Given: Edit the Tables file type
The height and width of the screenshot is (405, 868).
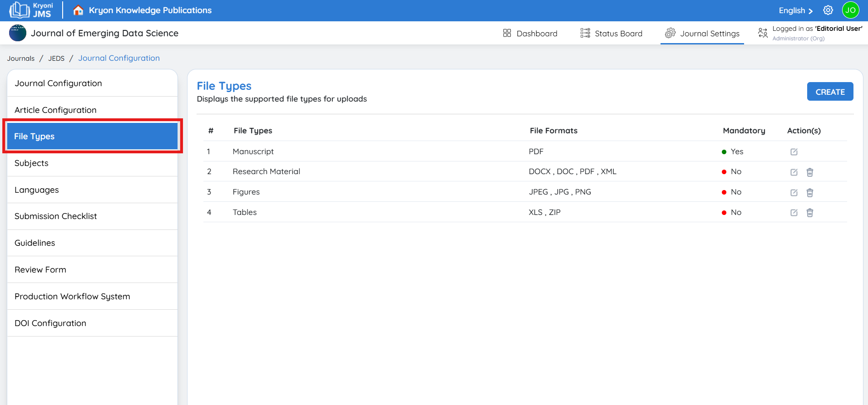Looking at the screenshot, I should [x=794, y=213].
